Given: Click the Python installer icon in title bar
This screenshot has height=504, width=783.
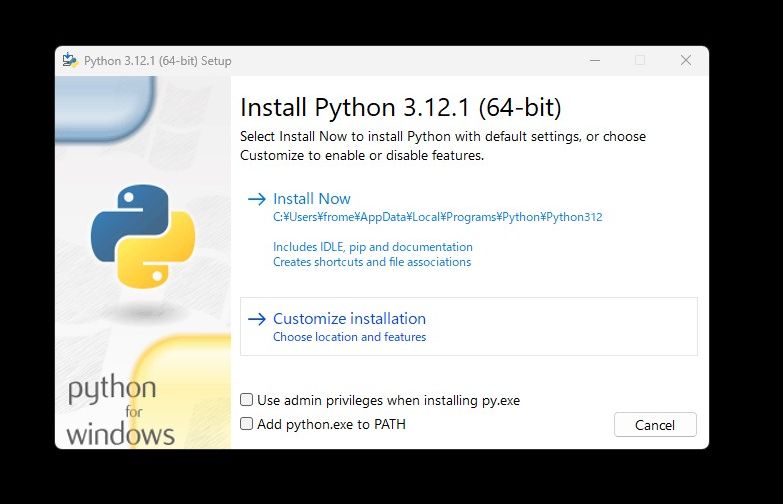Looking at the screenshot, I should (x=70, y=60).
